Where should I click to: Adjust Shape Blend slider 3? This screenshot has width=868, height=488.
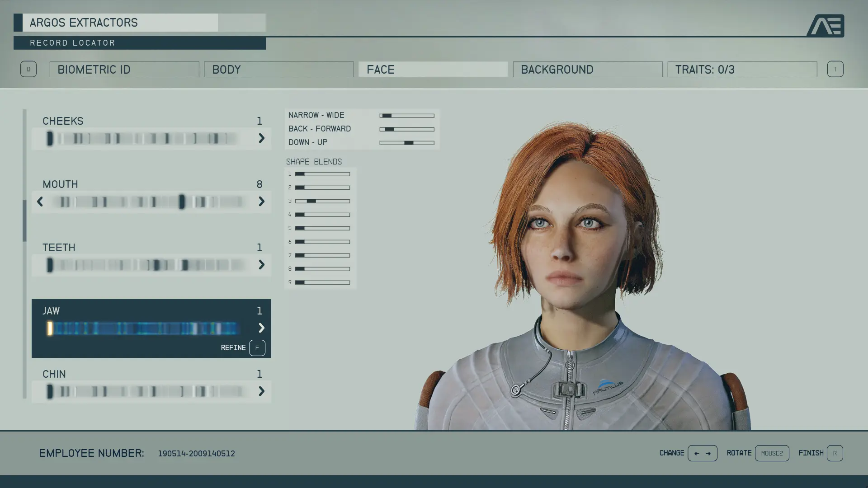(x=322, y=201)
